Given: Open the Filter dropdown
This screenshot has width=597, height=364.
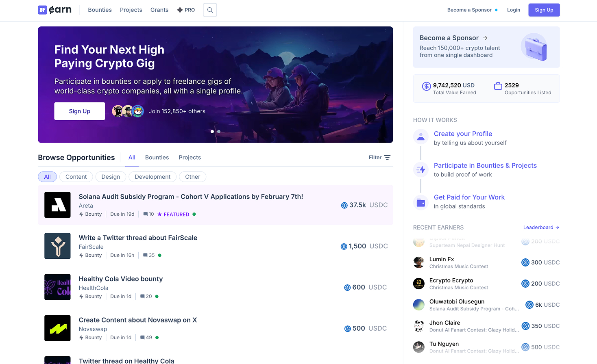Looking at the screenshot, I should pyautogui.click(x=379, y=158).
